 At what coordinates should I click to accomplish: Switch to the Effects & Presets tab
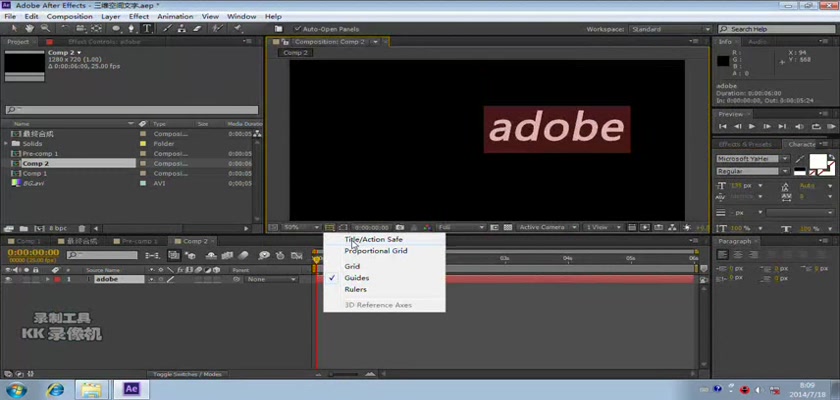745,145
